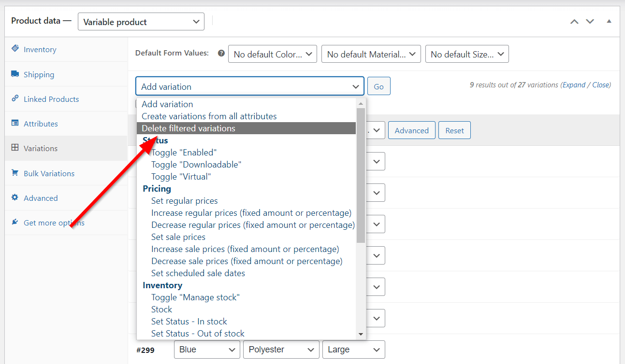Open the Large size dropdown for #299
625x364 pixels.
click(354, 350)
